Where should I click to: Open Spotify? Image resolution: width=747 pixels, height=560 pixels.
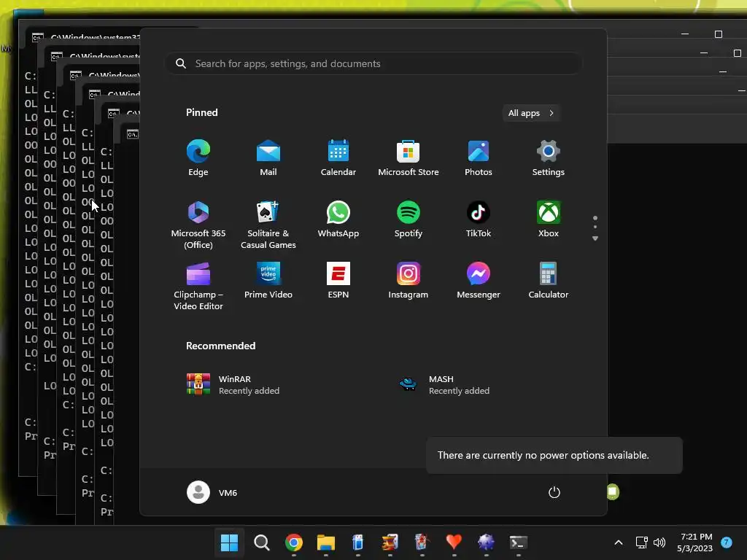(409, 219)
